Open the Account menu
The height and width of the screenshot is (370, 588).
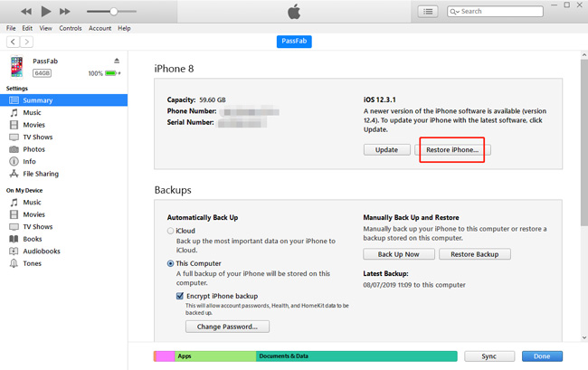click(100, 28)
